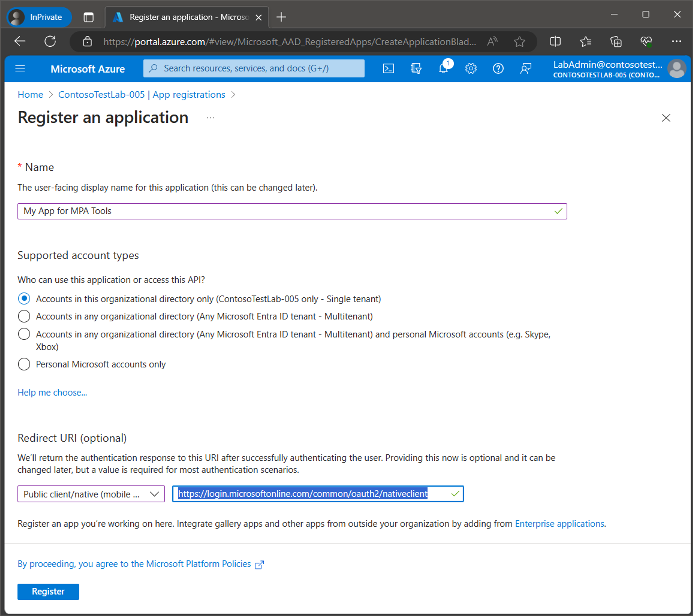Open the notifications bell
The height and width of the screenshot is (616, 693).
point(443,69)
